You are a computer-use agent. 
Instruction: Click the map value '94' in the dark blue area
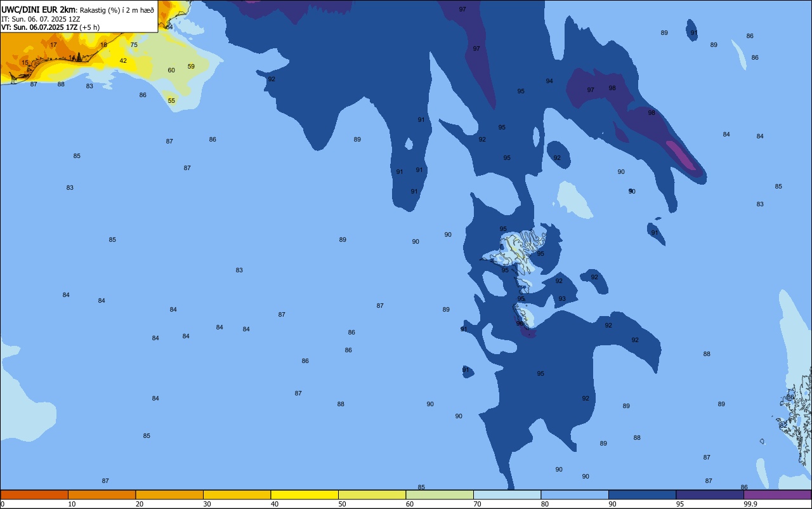click(x=549, y=81)
